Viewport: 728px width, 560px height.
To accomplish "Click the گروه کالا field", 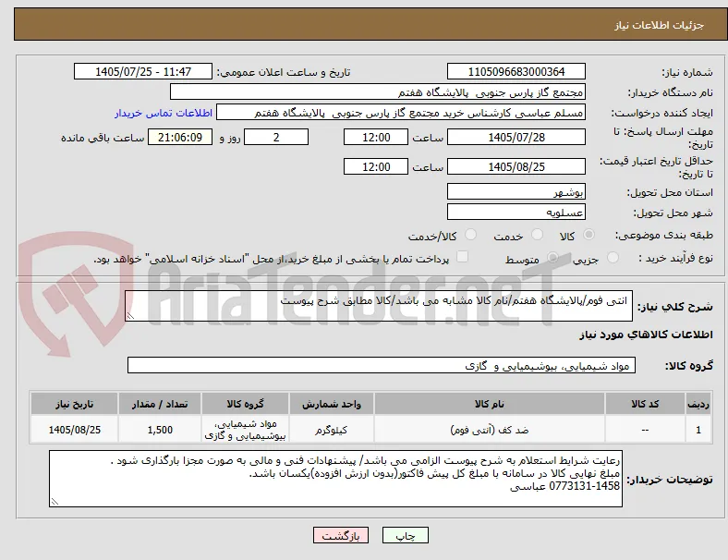I will click(x=382, y=365).
